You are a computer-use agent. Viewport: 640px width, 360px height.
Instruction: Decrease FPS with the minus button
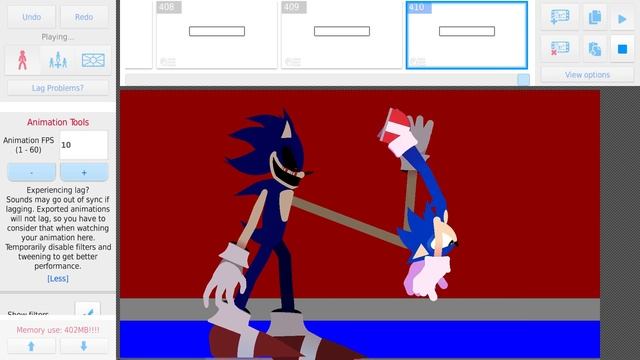[x=31, y=172]
